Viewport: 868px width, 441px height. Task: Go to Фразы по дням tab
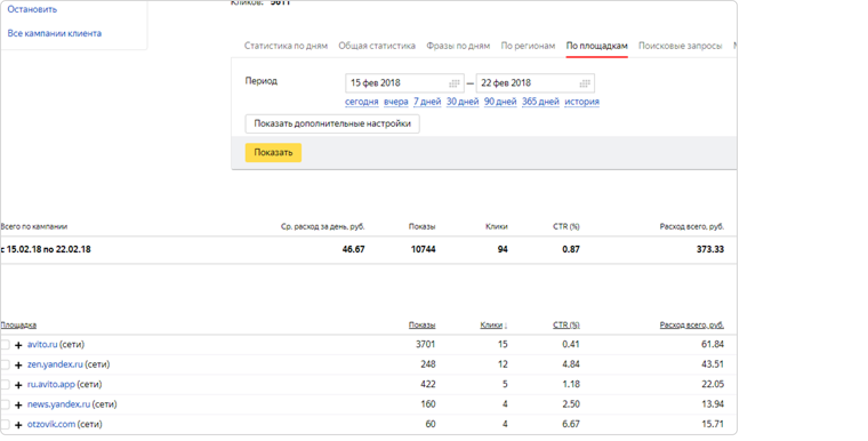pos(458,46)
